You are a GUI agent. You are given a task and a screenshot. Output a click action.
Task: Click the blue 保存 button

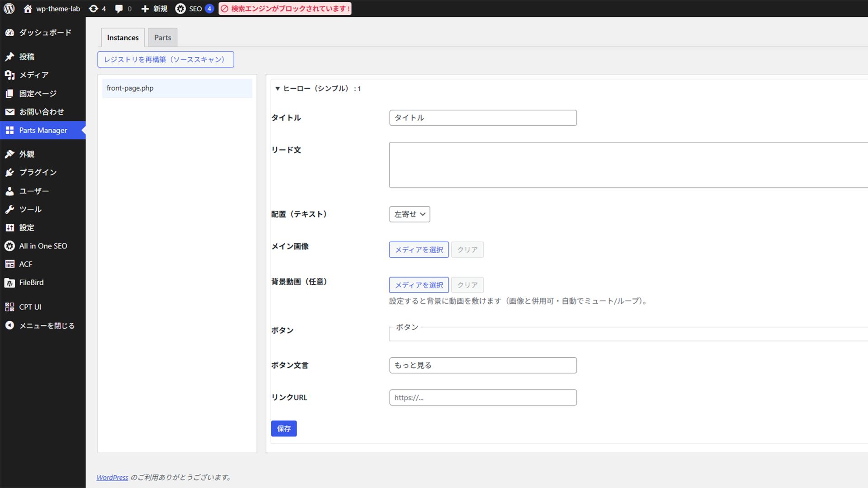284,428
